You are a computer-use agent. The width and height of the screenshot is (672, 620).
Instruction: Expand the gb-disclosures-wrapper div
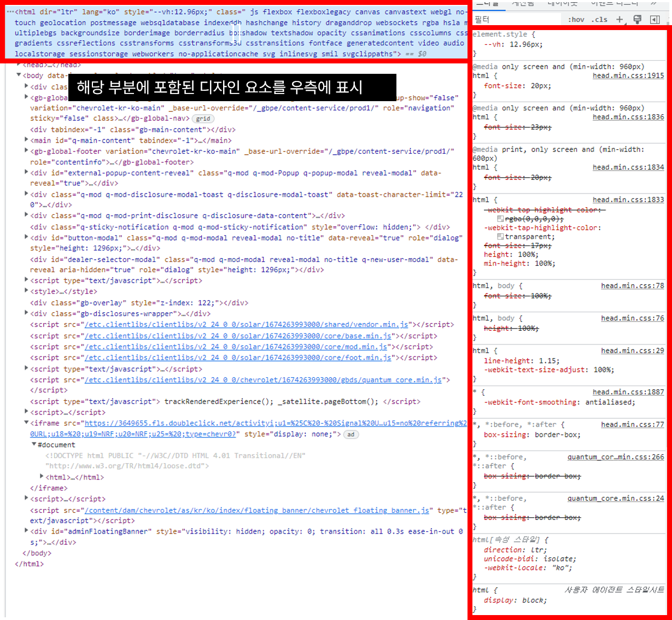[26, 313]
